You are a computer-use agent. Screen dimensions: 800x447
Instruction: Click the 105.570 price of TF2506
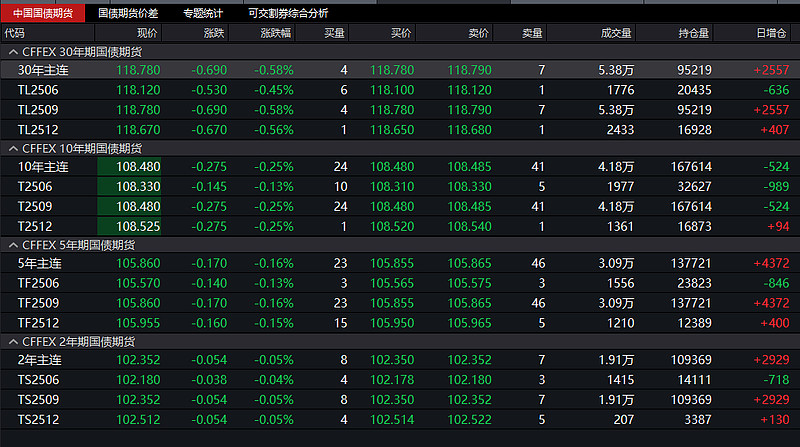[138, 283]
